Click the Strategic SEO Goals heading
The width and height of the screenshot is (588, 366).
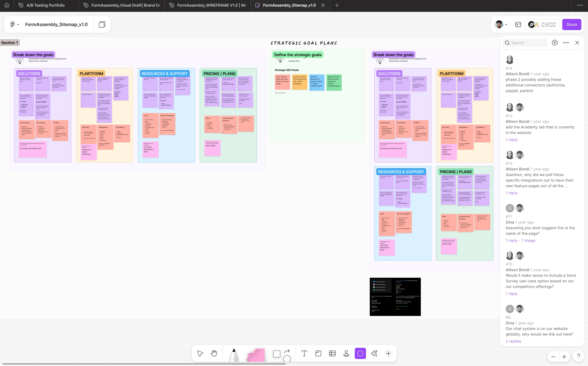(287, 70)
